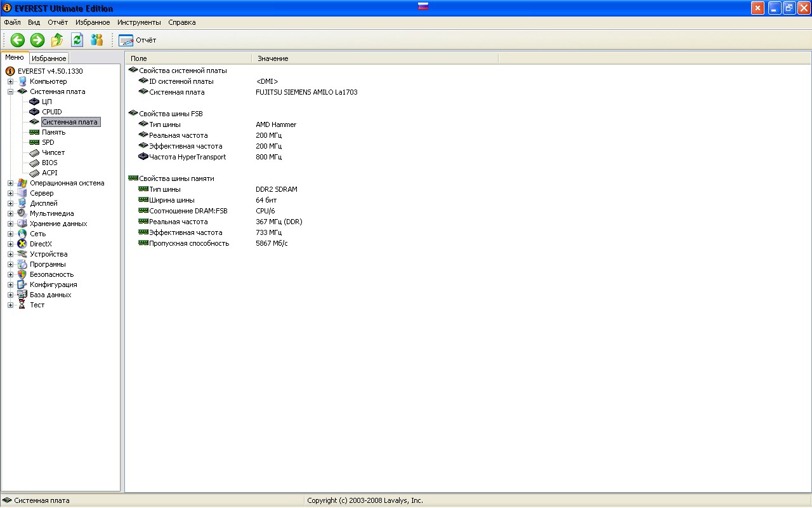Viewport: 812px width, 508px height.
Task: Select the ЦП chip icon
Action: click(x=34, y=102)
